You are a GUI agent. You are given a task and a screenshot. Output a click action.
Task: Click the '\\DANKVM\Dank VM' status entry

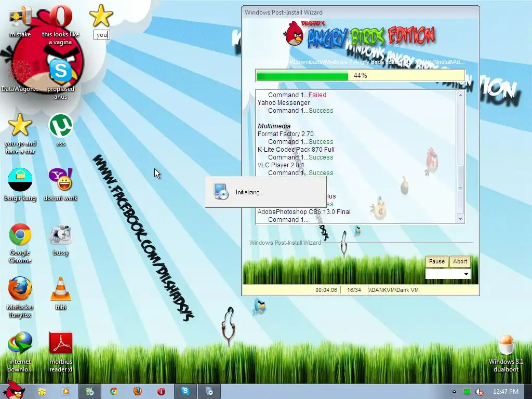[x=394, y=290]
